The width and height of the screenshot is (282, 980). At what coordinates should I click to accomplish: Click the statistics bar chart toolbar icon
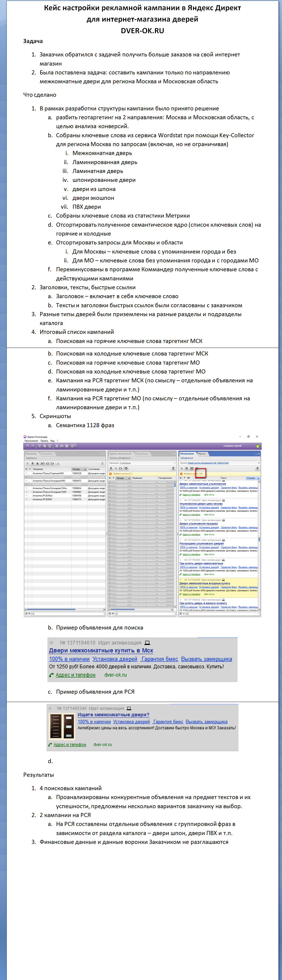coord(56,446)
